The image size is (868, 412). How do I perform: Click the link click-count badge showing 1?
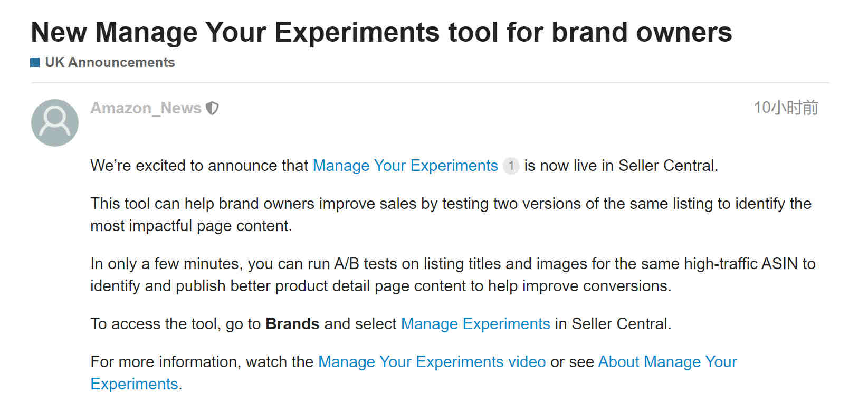coord(511,166)
